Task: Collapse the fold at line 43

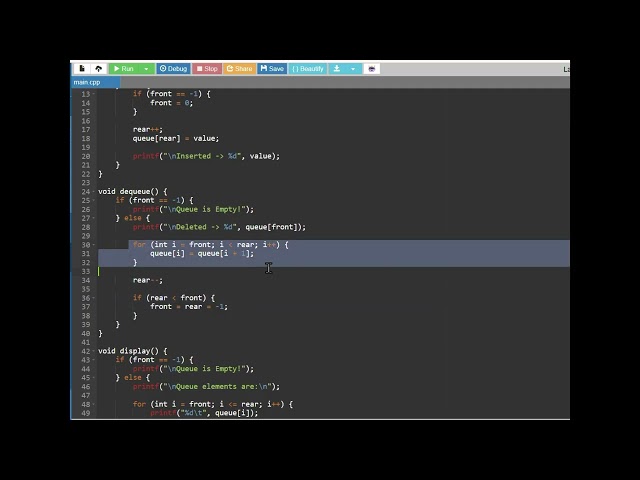Action: pyautogui.click(x=94, y=360)
